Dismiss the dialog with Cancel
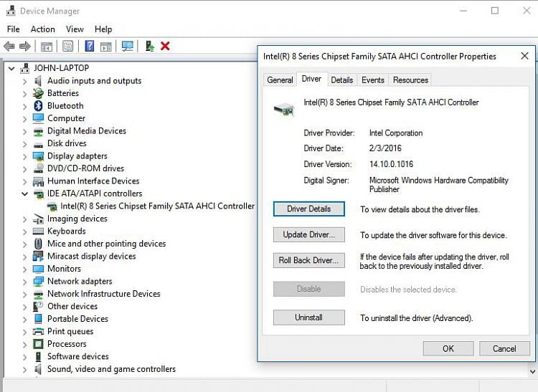 504,348
